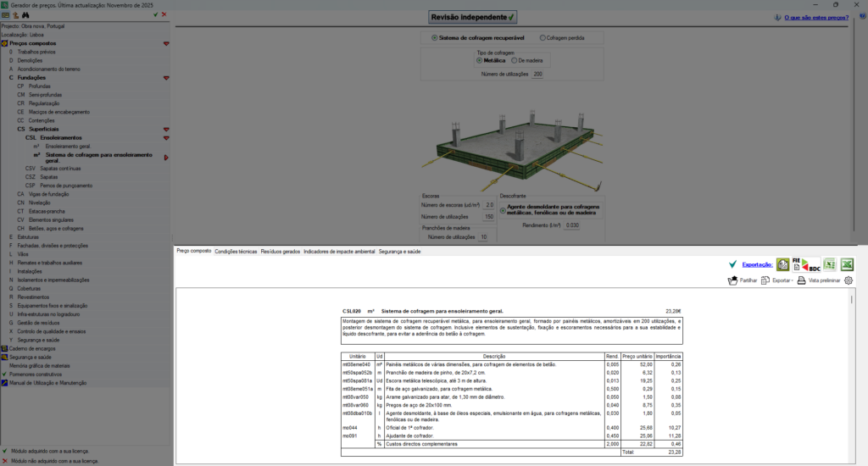
Task: Click the light green spreadsheet export icon
Action: (x=829, y=264)
